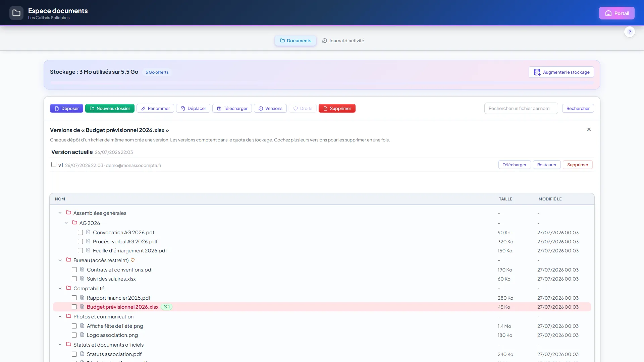
Task: Click folder icon of Assemblées générales
Action: click(x=68, y=213)
